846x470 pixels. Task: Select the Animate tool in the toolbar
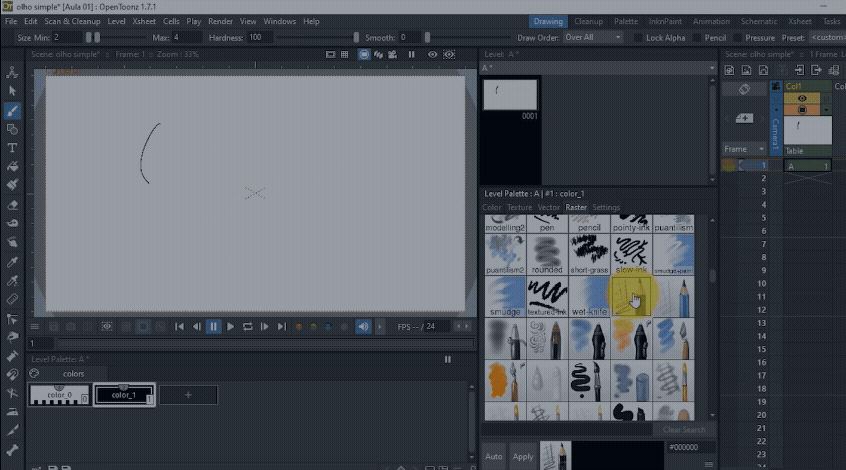12,72
